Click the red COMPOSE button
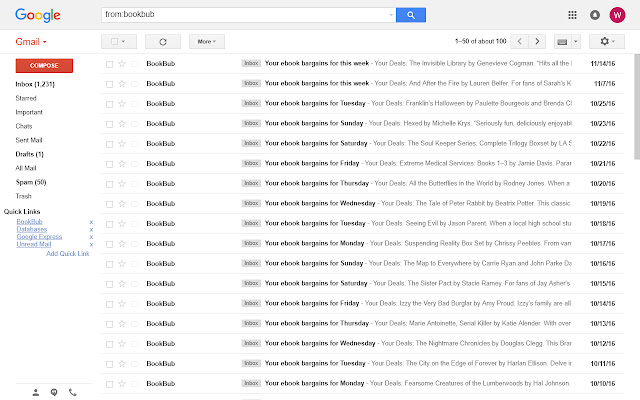The height and width of the screenshot is (400, 640). coord(44,66)
